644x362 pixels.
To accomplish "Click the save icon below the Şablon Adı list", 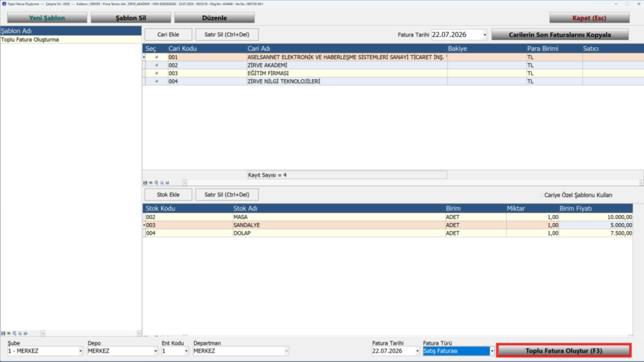I will [x=3, y=333].
